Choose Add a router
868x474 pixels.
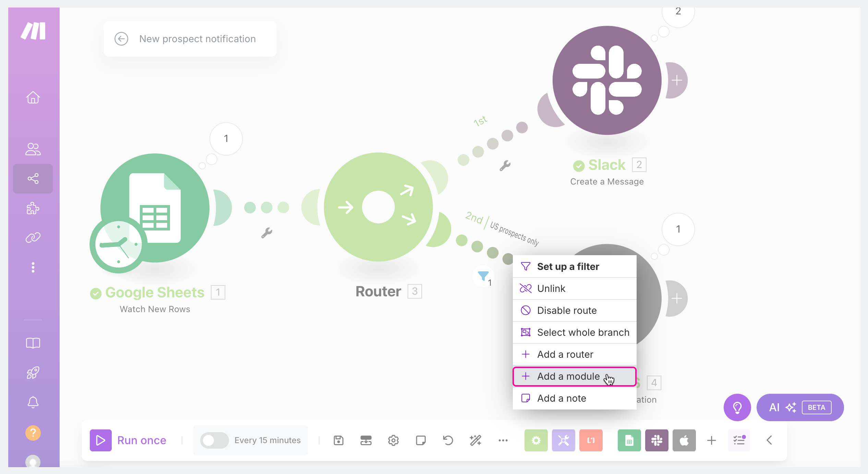click(x=575, y=354)
